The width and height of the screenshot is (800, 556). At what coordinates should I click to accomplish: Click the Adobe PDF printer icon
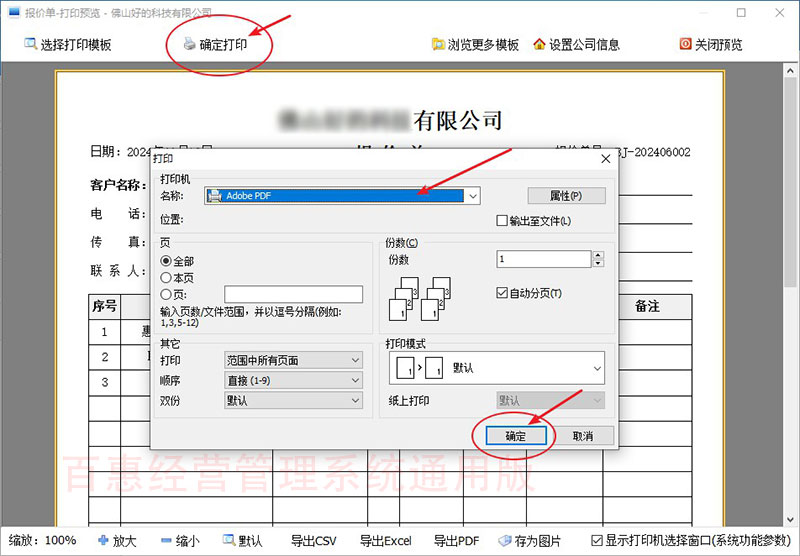pos(215,196)
